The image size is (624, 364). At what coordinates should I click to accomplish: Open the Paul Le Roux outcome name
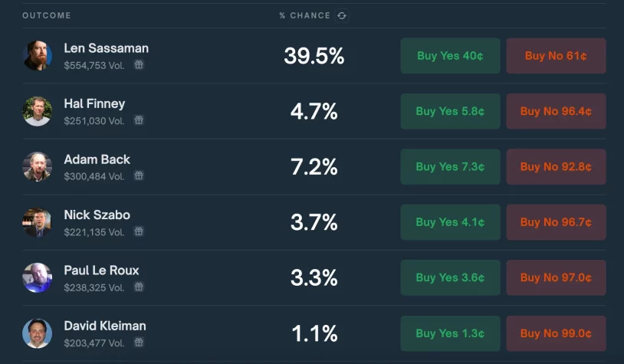(x=101, y=271)
